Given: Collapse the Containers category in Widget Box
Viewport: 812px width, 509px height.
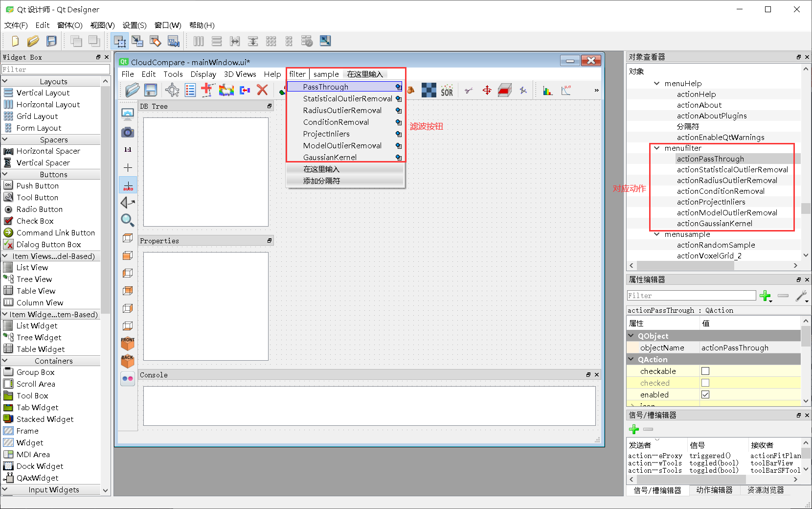Looking at the screenshot, I should point(5,361).
